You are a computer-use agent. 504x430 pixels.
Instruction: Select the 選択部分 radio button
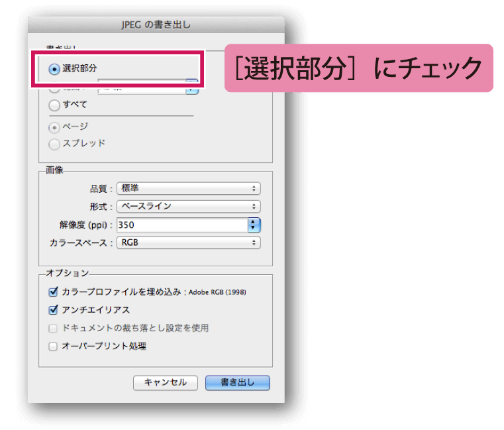(55, 69)
